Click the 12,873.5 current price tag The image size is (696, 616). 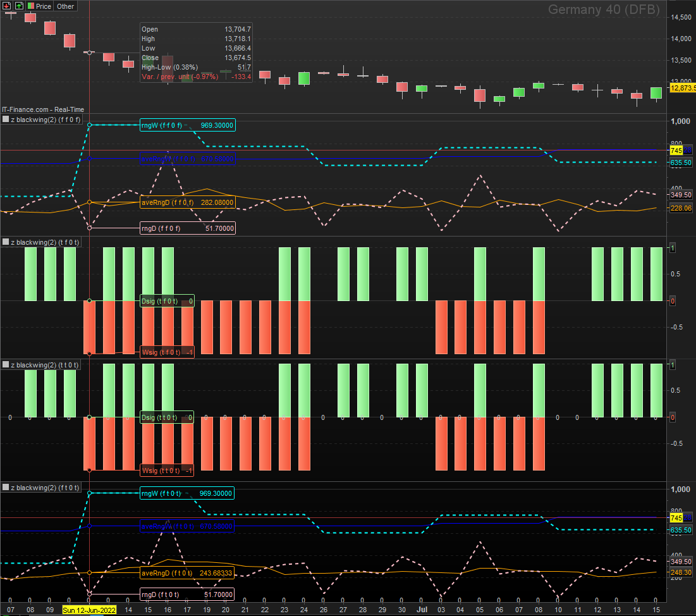click(x=682, y=88)
